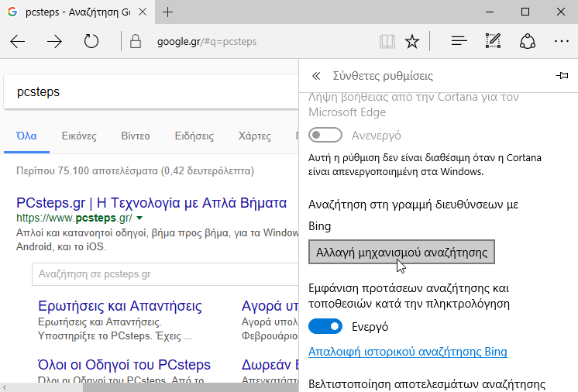Toggle the disabled Cortana switch
The width and height of the screenshot is (578, 392).
pos(325,136)
